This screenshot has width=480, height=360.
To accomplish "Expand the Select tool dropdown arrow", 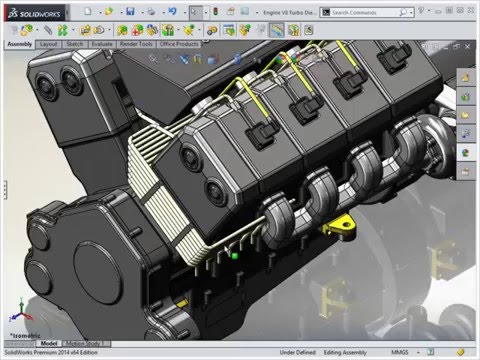I will [x=205, y=13].
